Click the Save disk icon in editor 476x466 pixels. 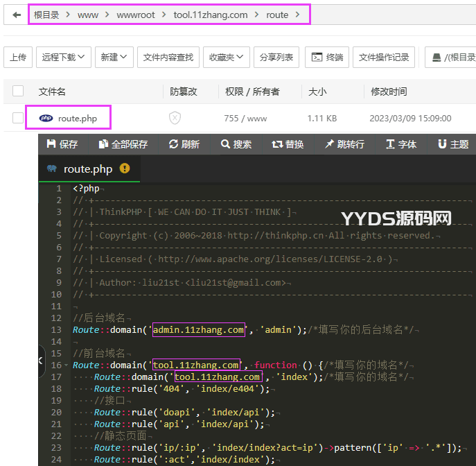(x=51, y=144)
